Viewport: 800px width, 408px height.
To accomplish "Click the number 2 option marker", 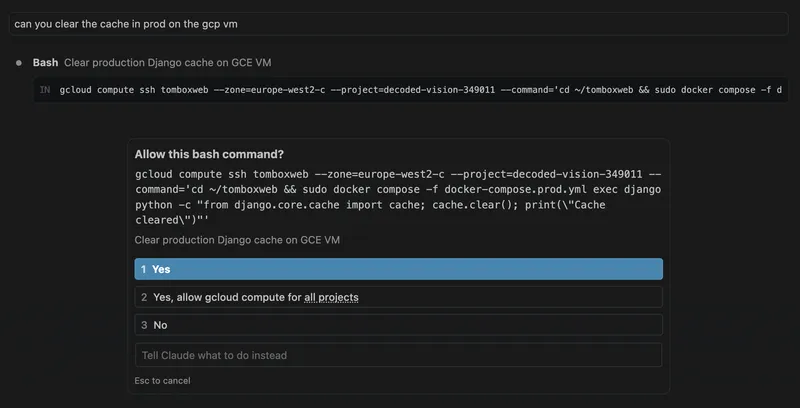I will click(x=143, y=297).
